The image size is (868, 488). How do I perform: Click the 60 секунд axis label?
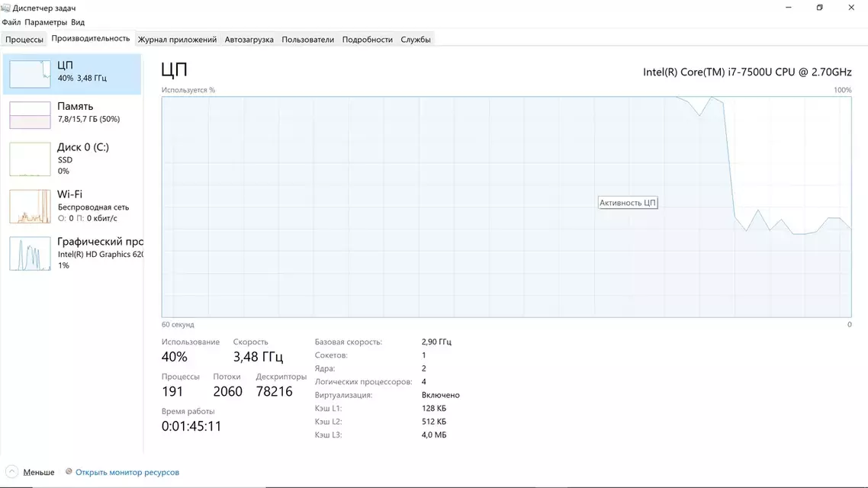(178, 325)
